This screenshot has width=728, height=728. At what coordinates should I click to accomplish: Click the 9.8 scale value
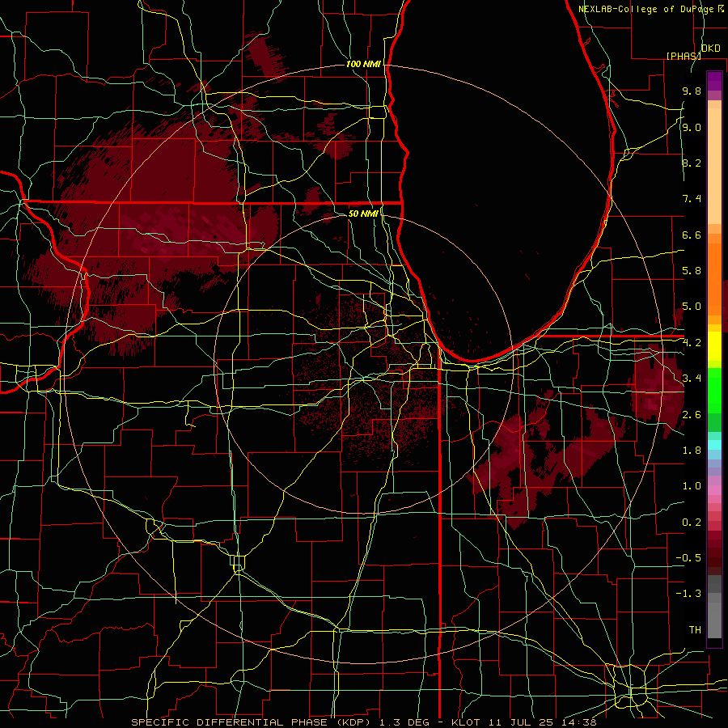(x=692, y=91)
